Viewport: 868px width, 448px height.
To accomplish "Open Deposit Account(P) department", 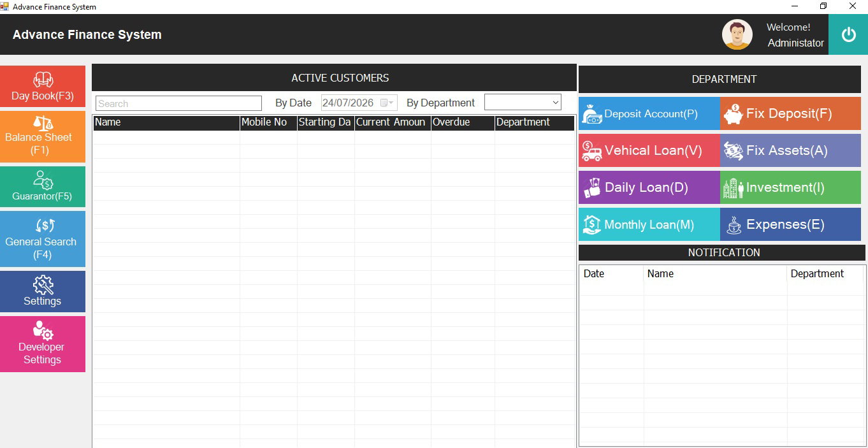I will tap(649, 114).
